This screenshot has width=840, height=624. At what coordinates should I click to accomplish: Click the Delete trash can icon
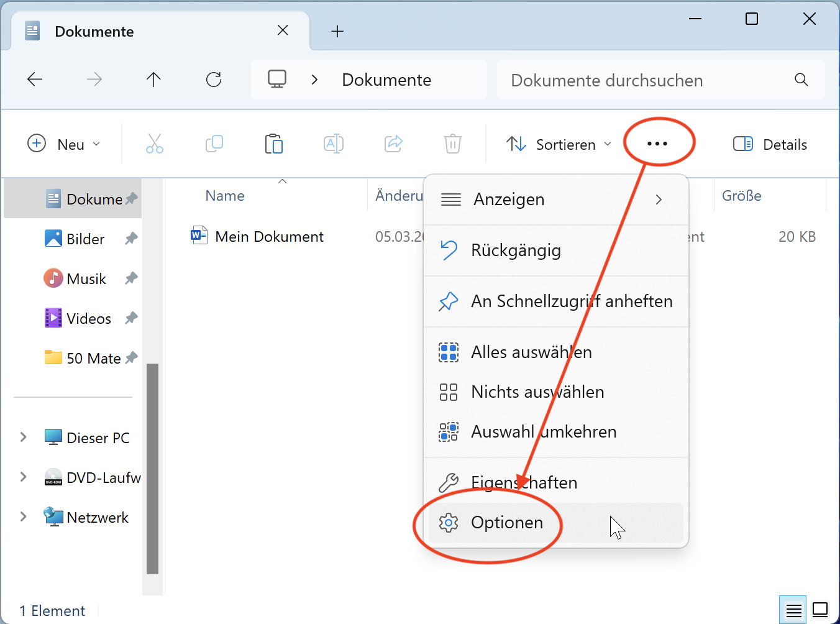pyautogui.click(x=453, y=144)
